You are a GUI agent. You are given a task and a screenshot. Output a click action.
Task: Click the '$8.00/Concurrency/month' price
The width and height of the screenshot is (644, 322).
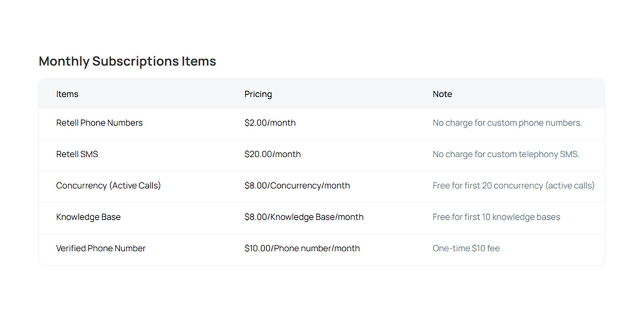[x=297, y=186]
